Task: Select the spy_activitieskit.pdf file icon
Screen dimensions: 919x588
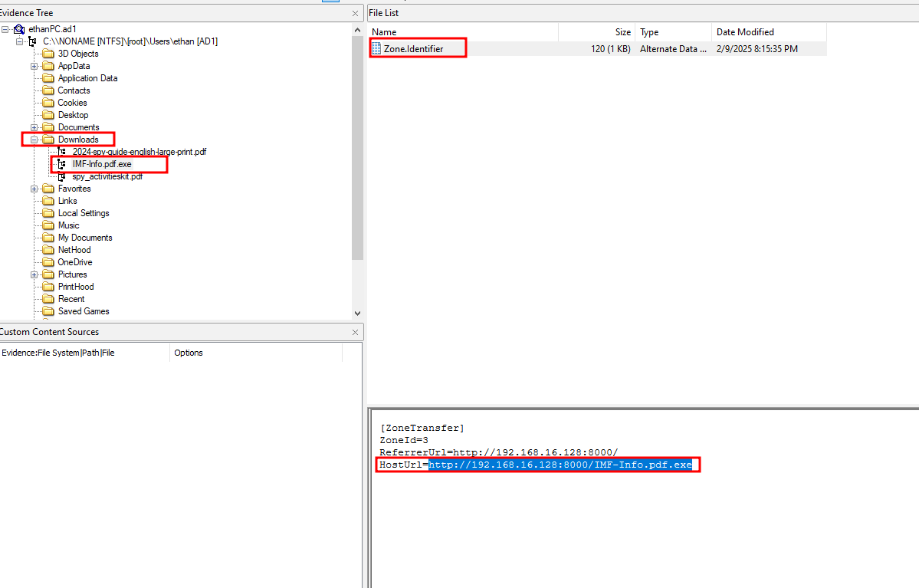Action: coord(62,176)
